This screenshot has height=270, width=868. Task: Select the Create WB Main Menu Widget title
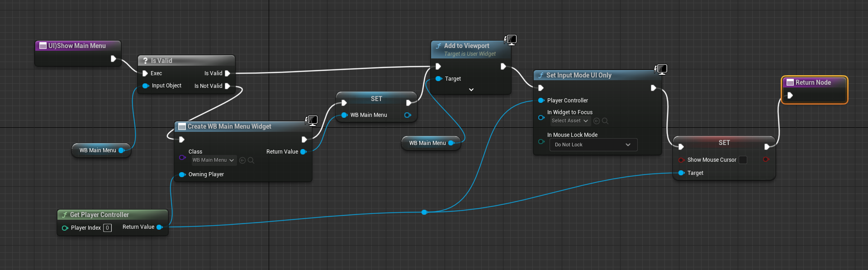[x=229, y=126]
